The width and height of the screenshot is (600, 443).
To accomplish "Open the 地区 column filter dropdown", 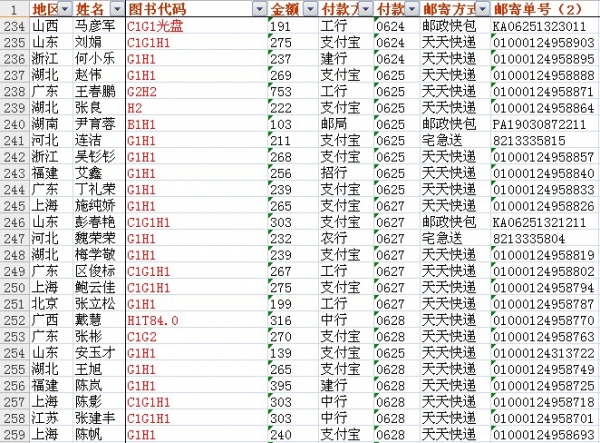I will [x=64, y=8].
